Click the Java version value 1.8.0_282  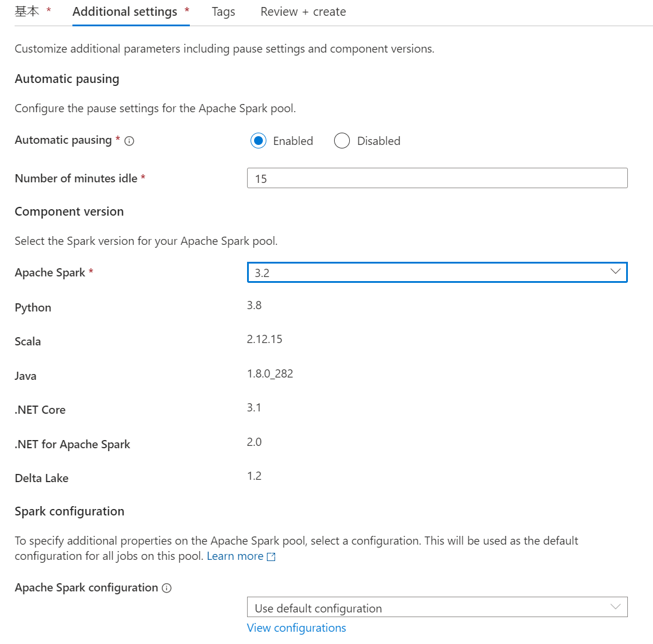pyautogui.click(x=270, y=373)
